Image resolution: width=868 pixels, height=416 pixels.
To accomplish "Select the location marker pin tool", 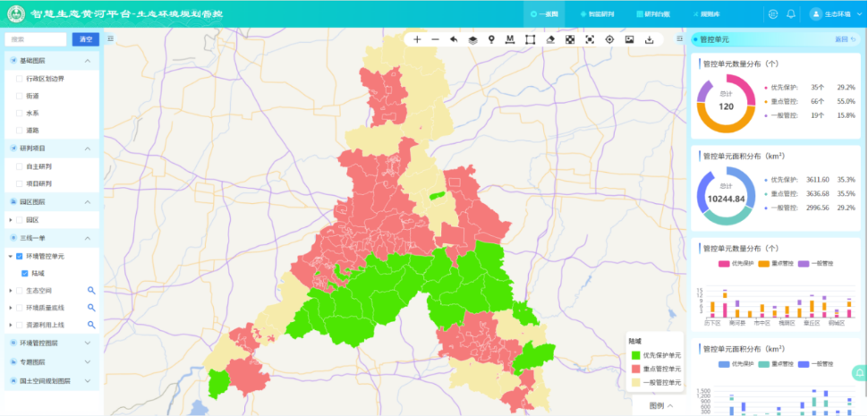I will [491, 39].
